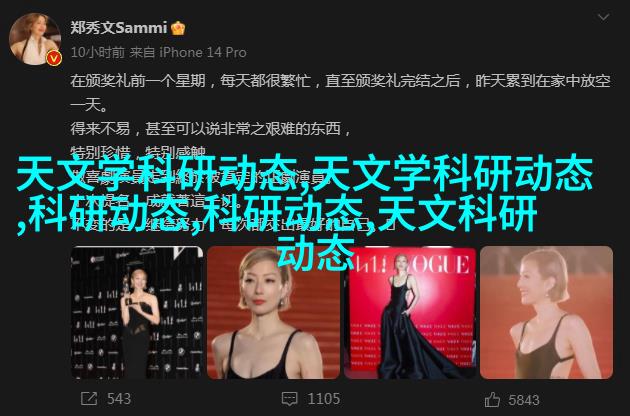Click the 得来不易 line of the post
The height and width of the screenshot is (416, 630).
pos(211,129)
